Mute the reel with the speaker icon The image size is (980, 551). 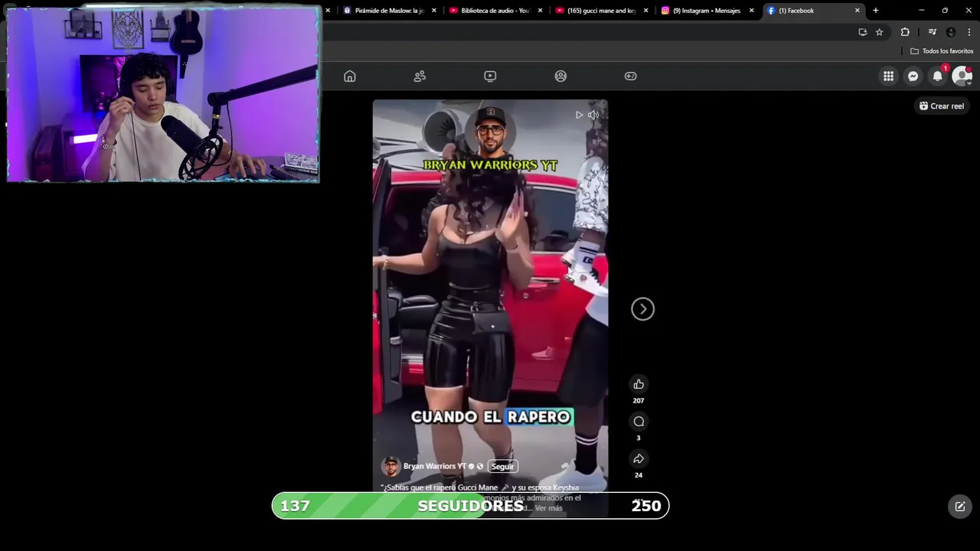tap(593, 115)
